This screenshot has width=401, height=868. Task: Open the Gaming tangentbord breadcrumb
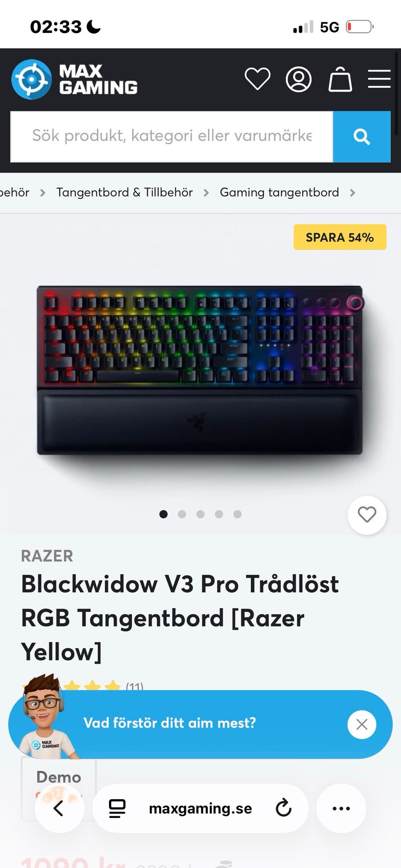pos(279,193)
